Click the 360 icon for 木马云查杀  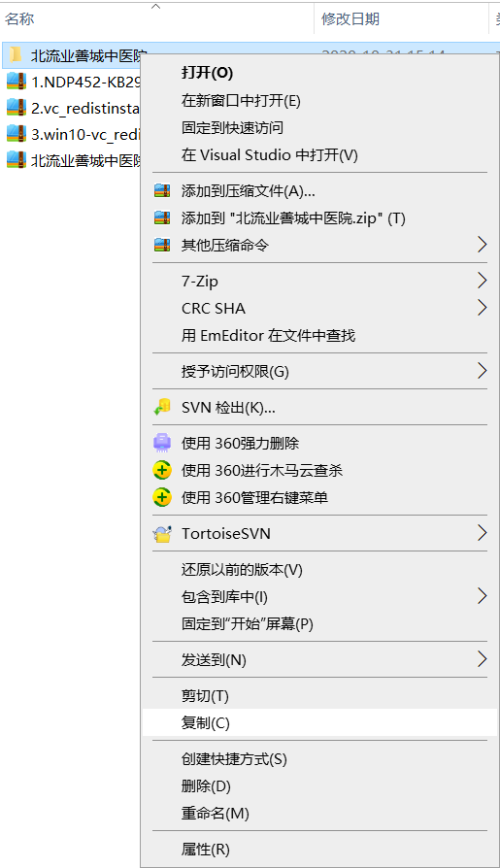click(162, 471)
